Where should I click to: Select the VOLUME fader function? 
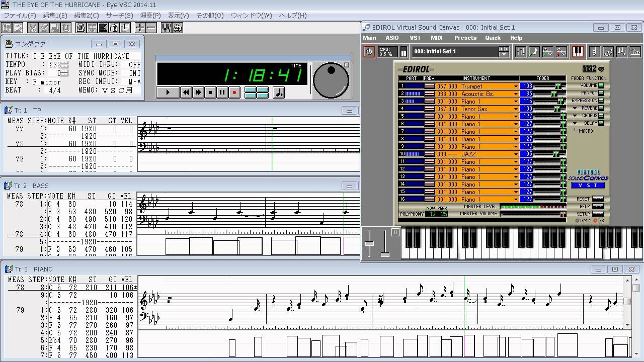tap(601, 85)
